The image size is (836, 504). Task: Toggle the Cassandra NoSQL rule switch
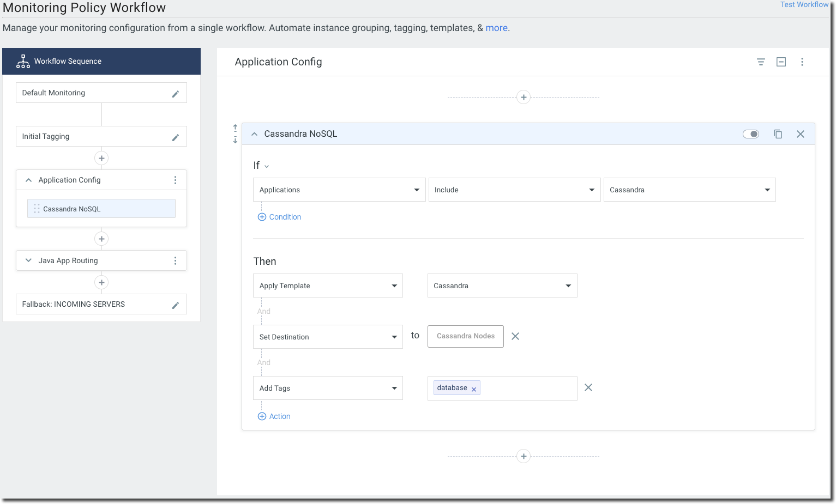tap(751, 134)
